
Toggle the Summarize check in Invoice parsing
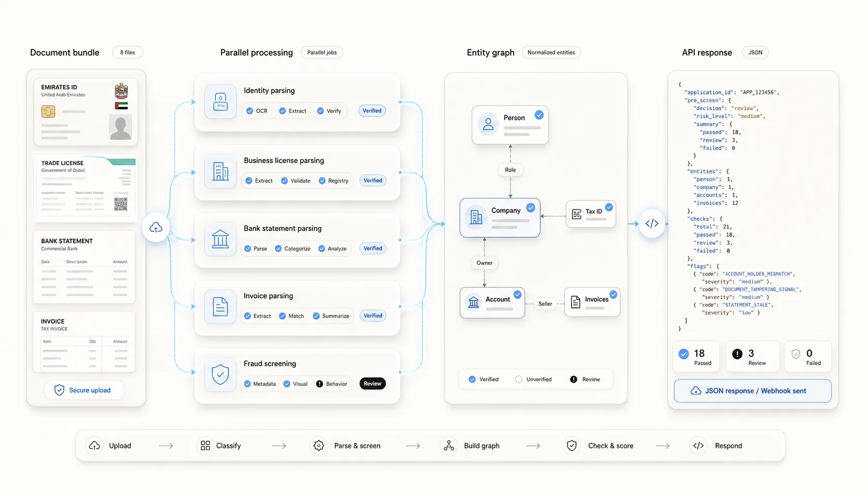pos(316,316)
